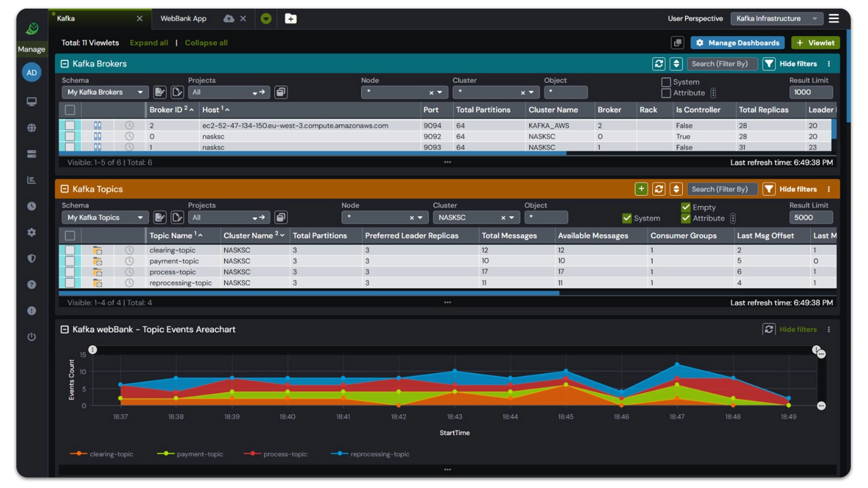
Task: Open the AD user avatar
Action: pos(32,72)
